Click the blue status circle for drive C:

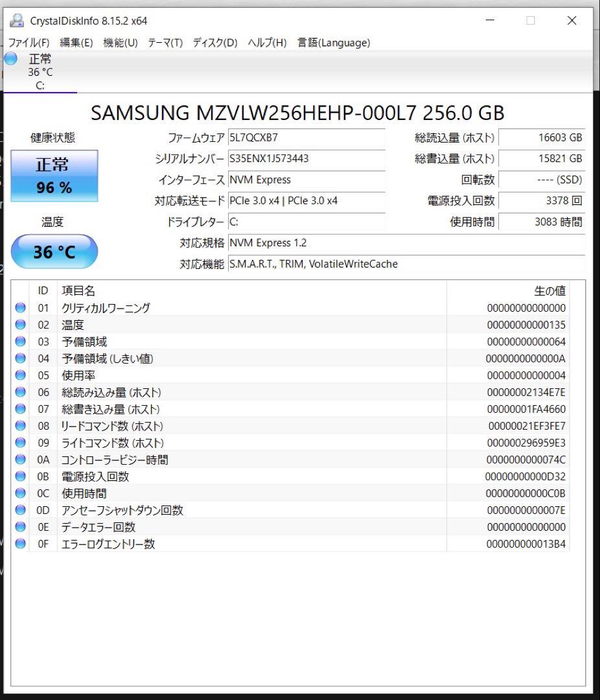point(11,58)
